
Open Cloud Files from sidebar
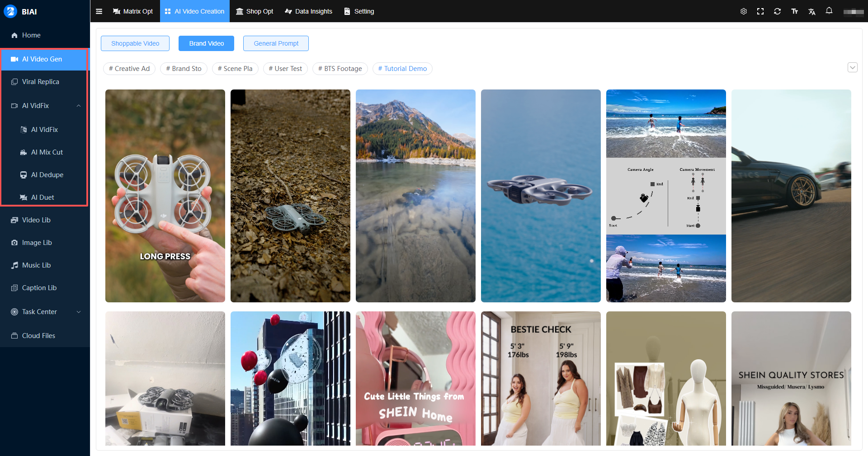coord(45,336)
